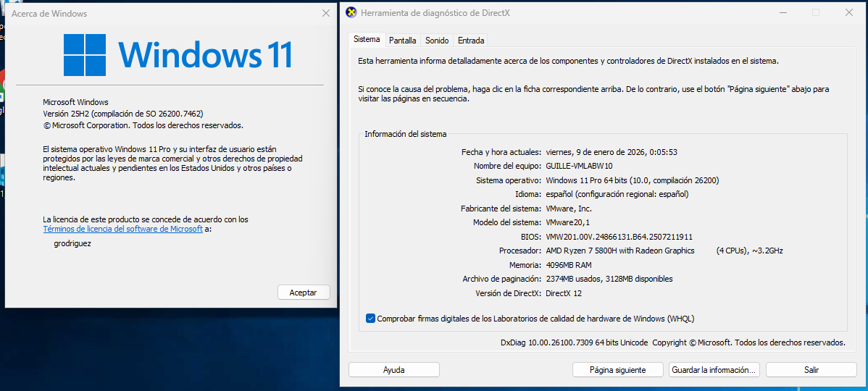Open the Sonido tab

pos(437,41)
